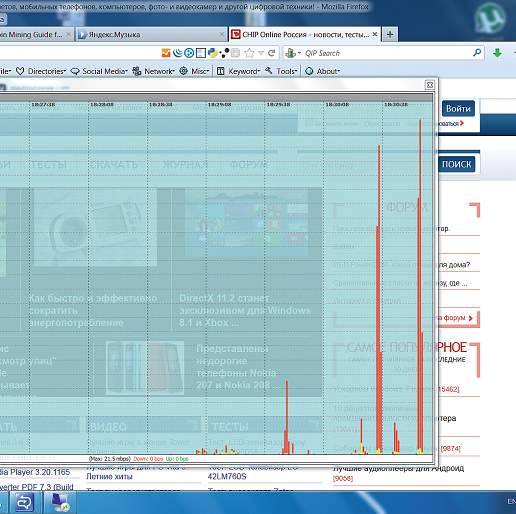This screenshot has height=514, width=516.
Task: Click the [9058] view count link
Action: pos(343,479)
